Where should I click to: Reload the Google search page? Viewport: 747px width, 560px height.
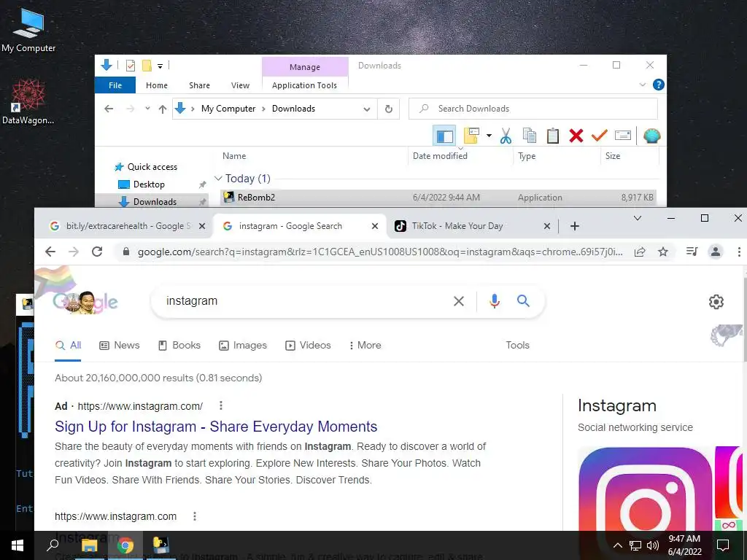point(97,252)
